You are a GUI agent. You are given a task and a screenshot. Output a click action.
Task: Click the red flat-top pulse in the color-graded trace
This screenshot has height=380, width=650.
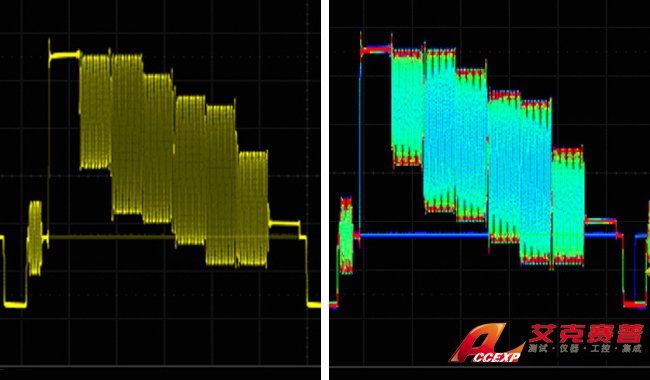coord(376,50)
